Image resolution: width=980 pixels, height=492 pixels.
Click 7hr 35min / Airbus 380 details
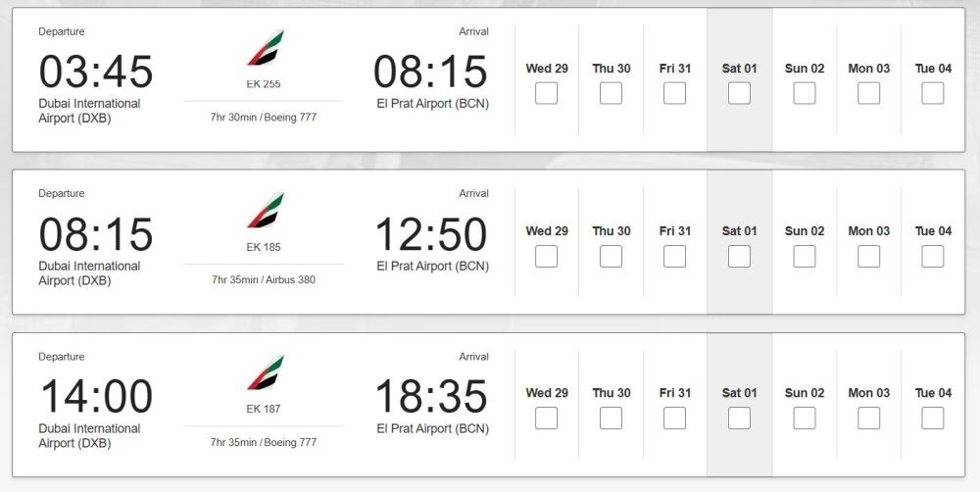coord(263,279)
